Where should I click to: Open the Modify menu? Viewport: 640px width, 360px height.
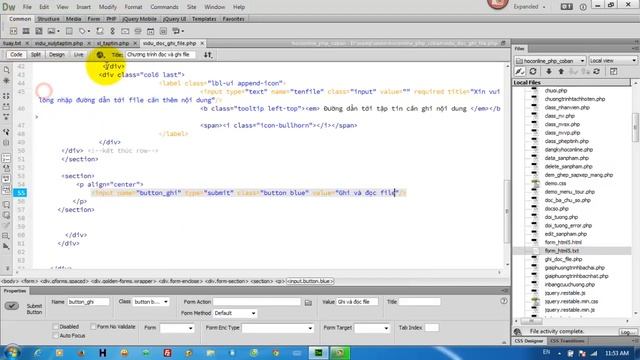coord(108,7)
